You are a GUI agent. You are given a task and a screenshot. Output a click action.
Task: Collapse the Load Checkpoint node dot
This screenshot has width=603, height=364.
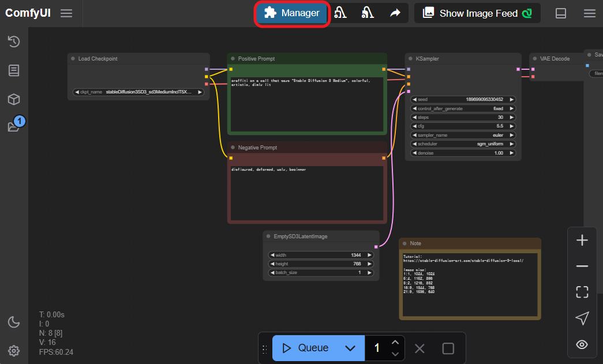click(73, 58)
